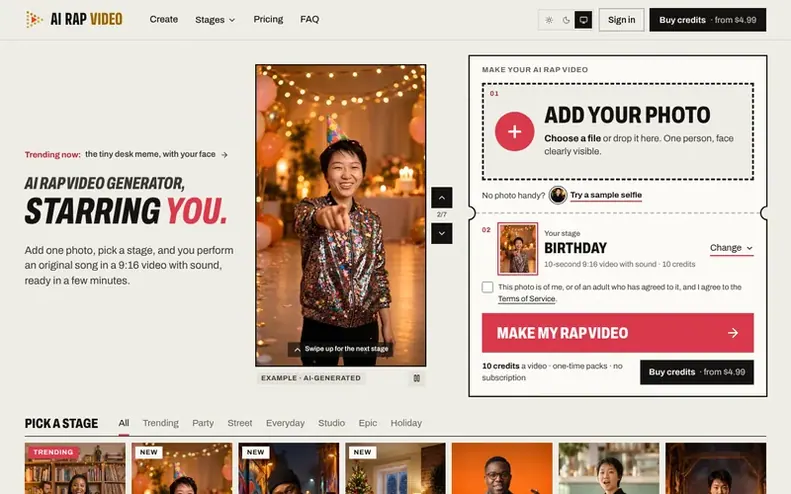
Task: Open the New street night stage card
Action: 289,468
